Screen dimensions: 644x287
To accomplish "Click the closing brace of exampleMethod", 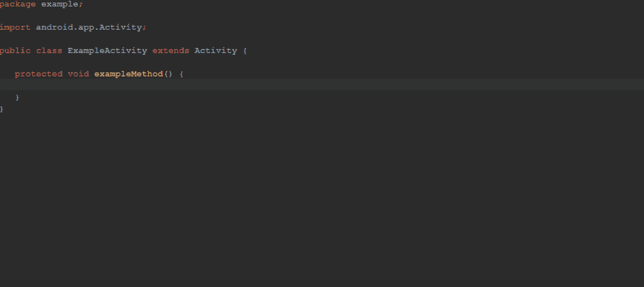I will 17,97.
